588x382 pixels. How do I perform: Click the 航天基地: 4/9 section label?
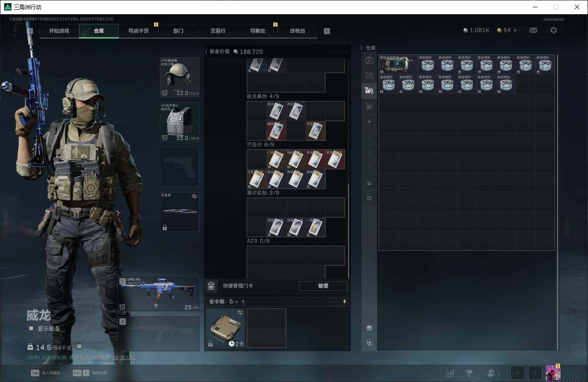[263, 96]
